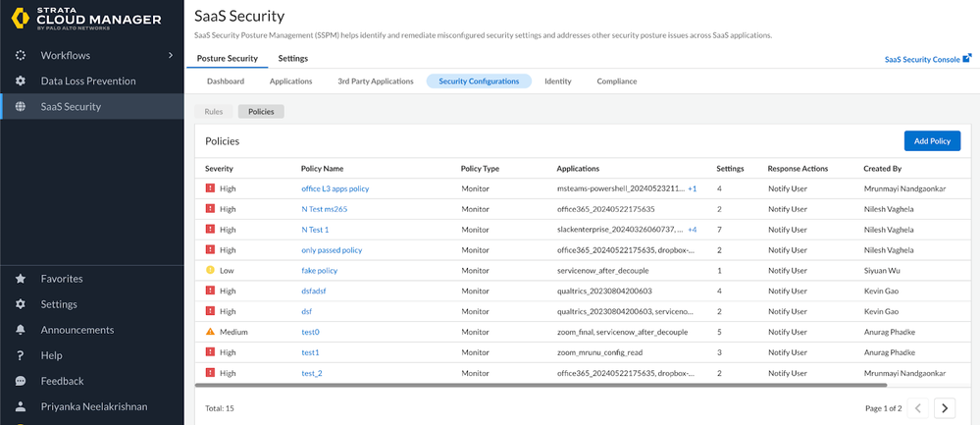The height and width of the screenshot is (425, 980).
Task: Open the fake policy link
Action: point(319,271)
